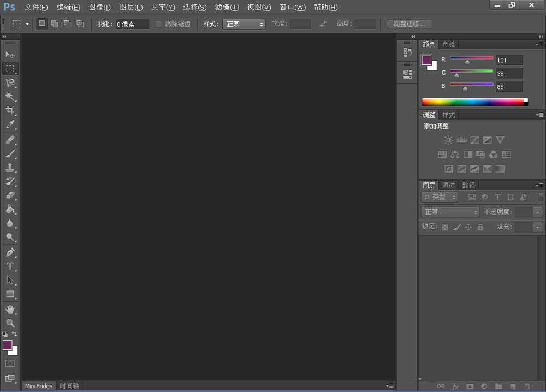Select the Move tool
Screen dimensions: 546x392
click(x=10, y=55)
